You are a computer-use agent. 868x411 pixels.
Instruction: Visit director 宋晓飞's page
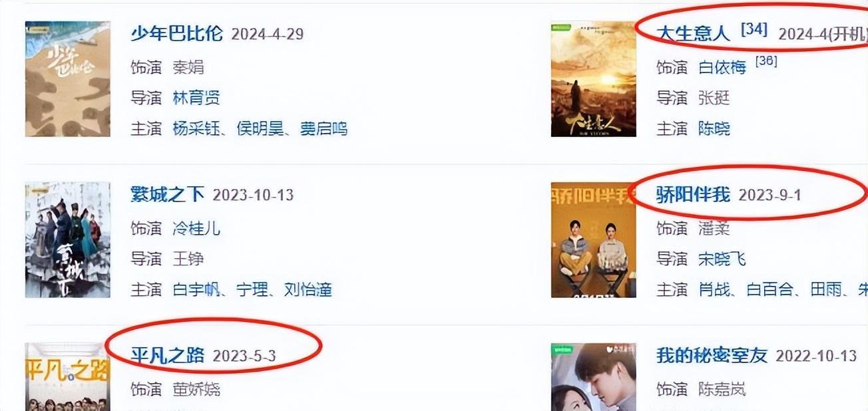pyautogui.click(x=722, y=258)
